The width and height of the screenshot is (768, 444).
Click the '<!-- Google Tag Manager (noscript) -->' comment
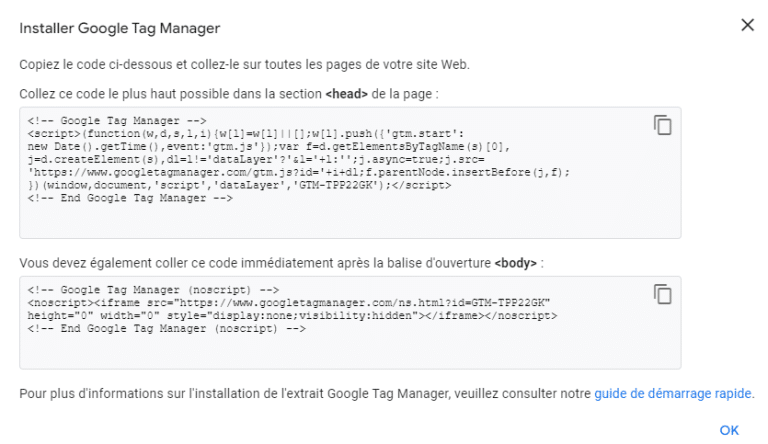pos(153,290)
